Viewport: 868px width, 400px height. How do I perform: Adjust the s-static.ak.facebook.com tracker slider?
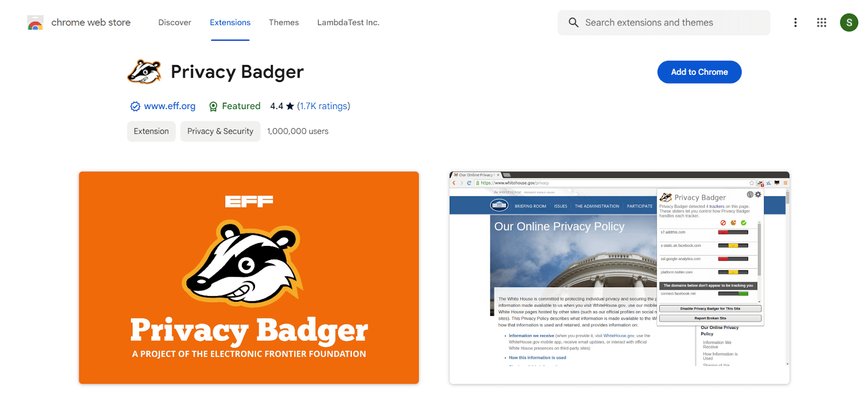pyautogui.click(x=733, y=245)
